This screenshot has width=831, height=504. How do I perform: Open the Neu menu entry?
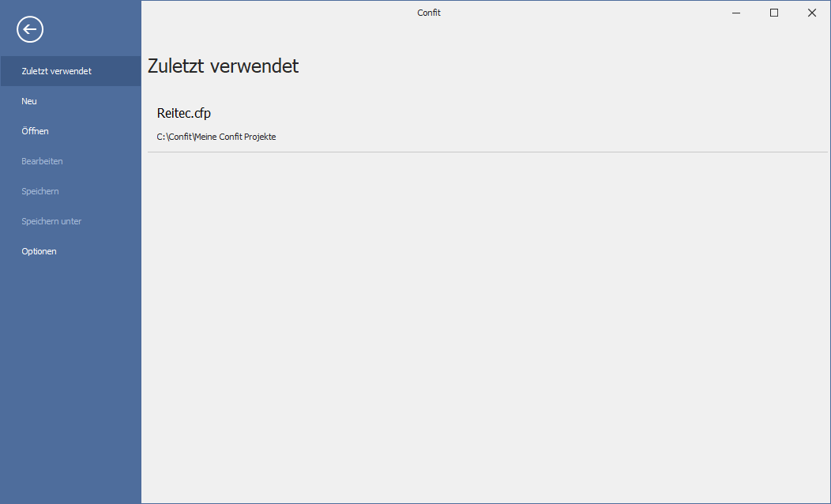[29, 101]
